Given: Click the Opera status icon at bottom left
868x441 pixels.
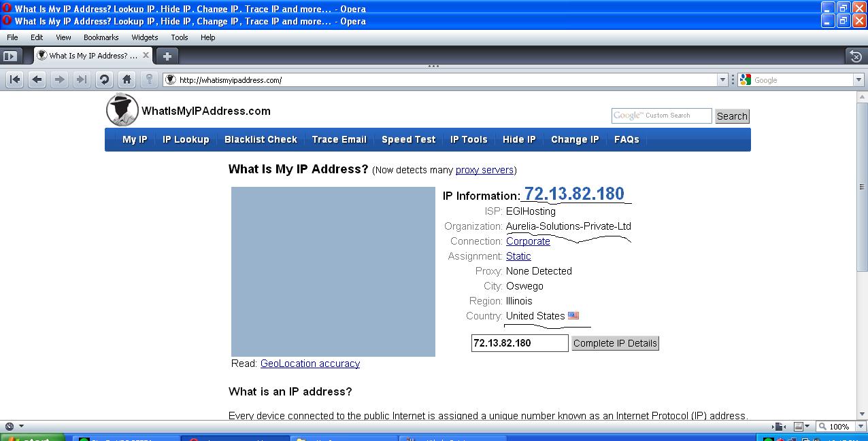Looking at the screenshot, I should coord(9,427).
